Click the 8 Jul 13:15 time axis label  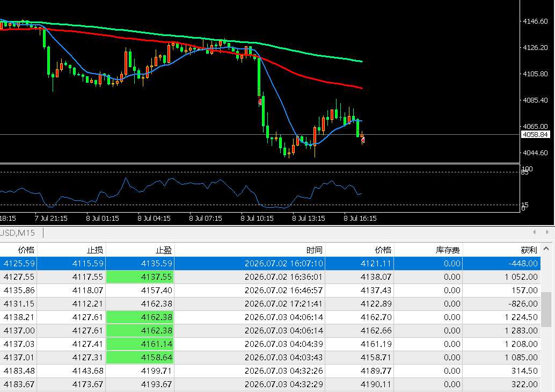pyautogui.click(x=309, y=218)
